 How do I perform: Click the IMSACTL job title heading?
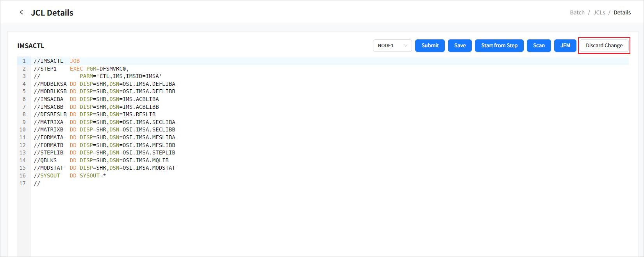click(31, 46)
